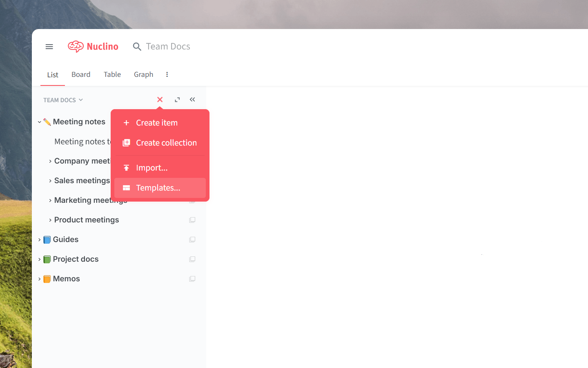
Task: Click the Import upload icon in the menu
Action: click(x=125, y=168)
